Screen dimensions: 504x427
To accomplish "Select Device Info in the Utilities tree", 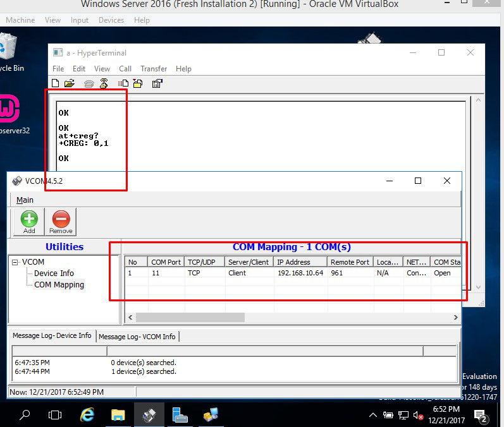I will pyautogui.click(x=54, y=274).
